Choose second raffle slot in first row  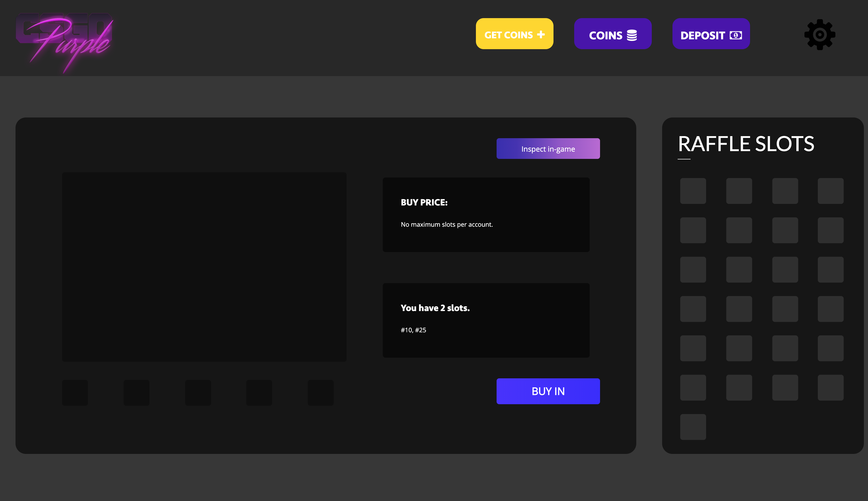click(x=739, y=191)
